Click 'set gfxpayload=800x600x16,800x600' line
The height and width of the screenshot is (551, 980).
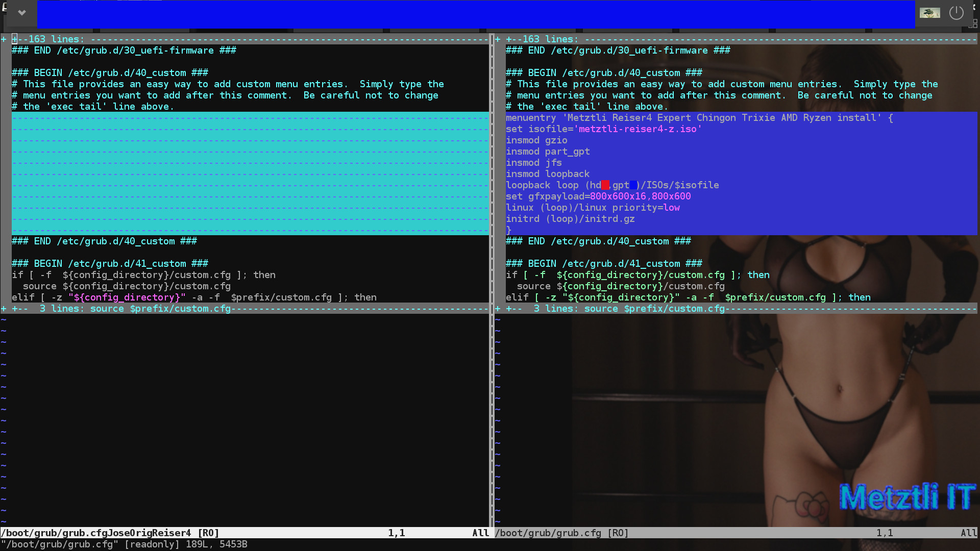(x=598, y=196)
